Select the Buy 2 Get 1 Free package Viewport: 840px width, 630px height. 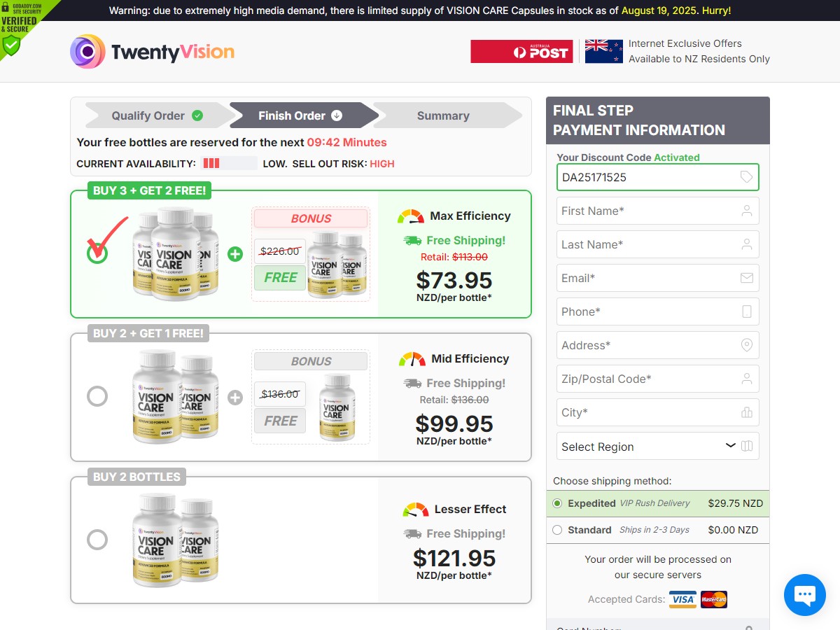[97, 397]
